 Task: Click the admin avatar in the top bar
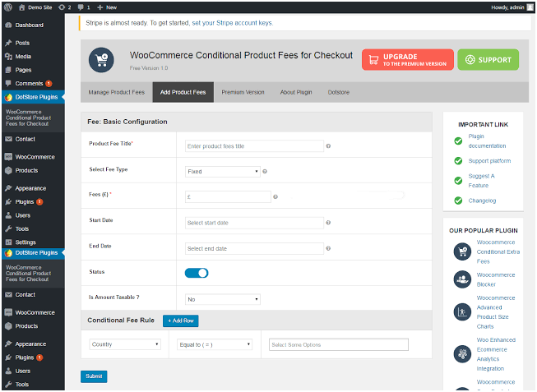pyautogui.click(x=530, y=7)
